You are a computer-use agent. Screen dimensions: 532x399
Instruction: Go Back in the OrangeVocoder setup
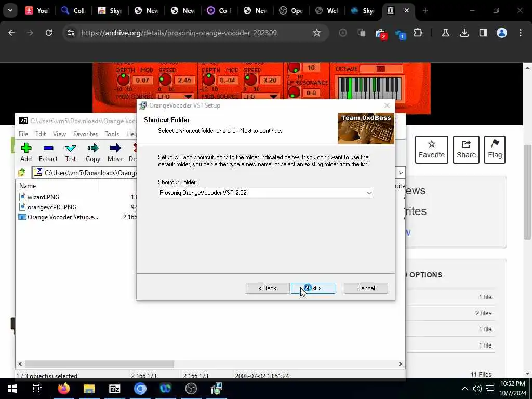click(x=268, y=288)
